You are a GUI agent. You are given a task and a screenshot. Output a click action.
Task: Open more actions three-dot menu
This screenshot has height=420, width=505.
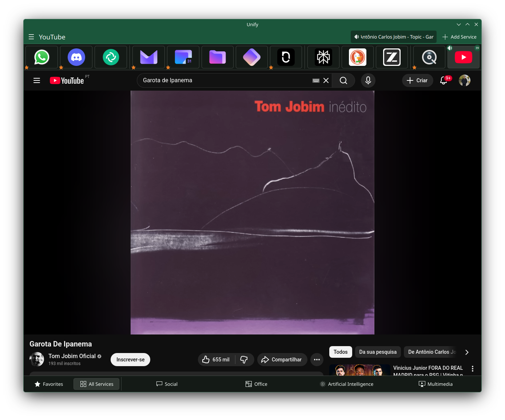click(317, 360)
